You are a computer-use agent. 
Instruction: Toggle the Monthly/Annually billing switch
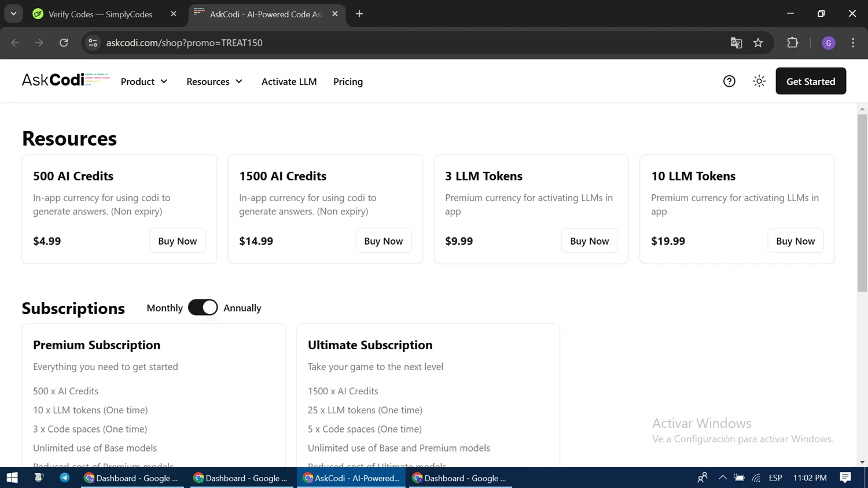click(203, 308)
